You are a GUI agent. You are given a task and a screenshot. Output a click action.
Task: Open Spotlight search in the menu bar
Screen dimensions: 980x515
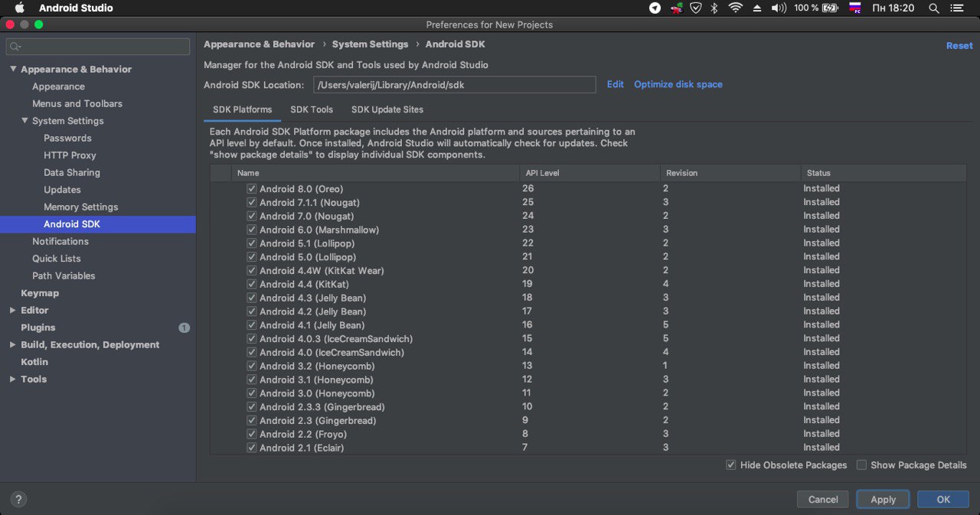tap(934, 8)
